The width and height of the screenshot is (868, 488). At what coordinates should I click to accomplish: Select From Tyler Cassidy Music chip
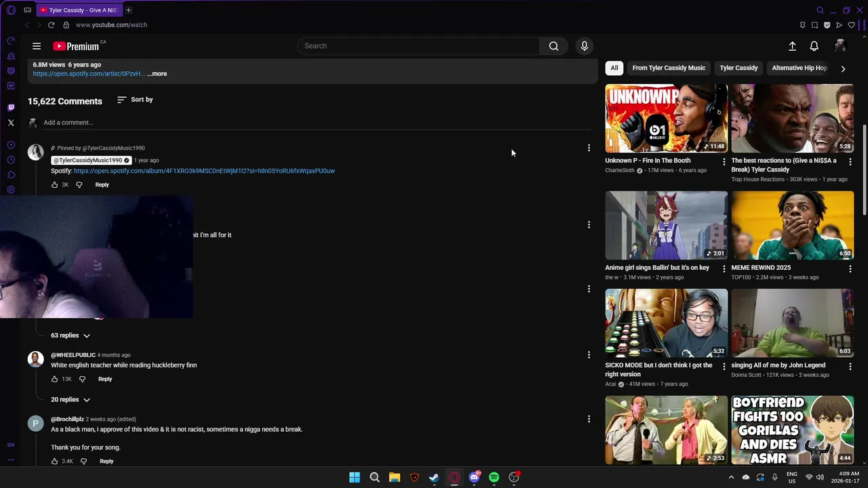point(669,68)
